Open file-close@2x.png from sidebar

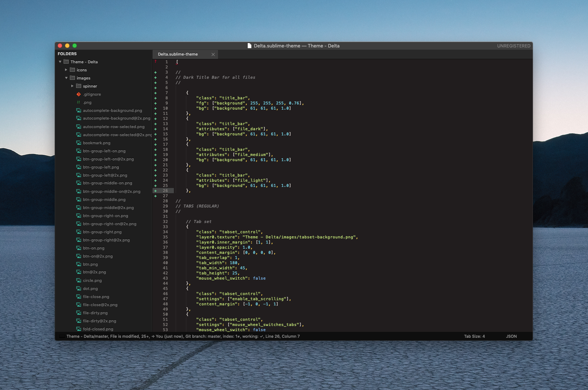[100, 305]
